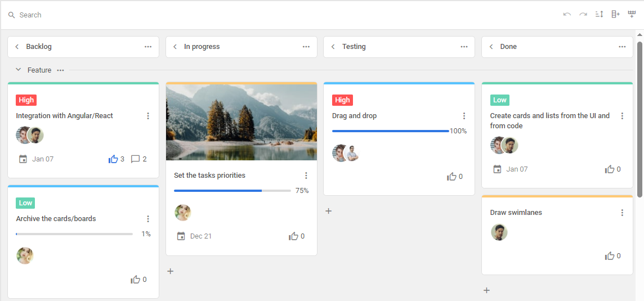This screenshot has width=644, height=301.
Task: Click Low label on Archive the cards/boards card
Action: pos(25,203)
